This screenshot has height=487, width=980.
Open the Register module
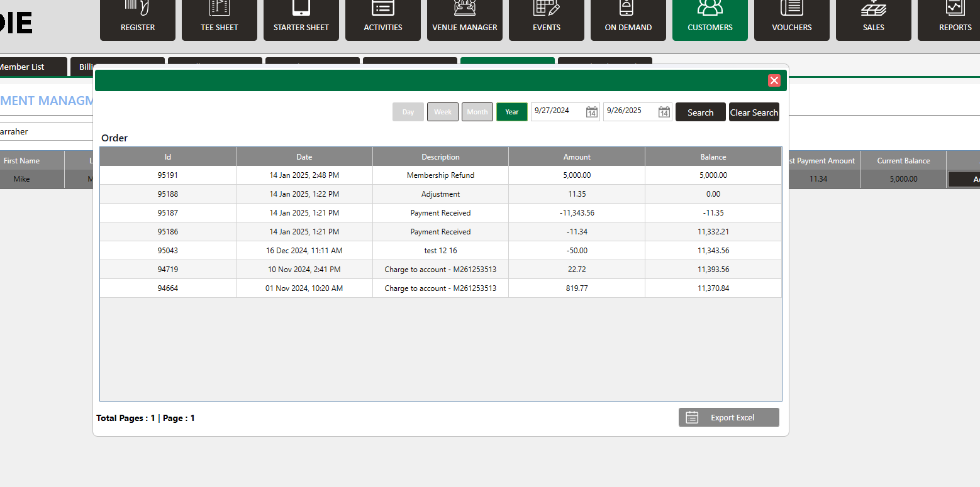click(138, 20)
